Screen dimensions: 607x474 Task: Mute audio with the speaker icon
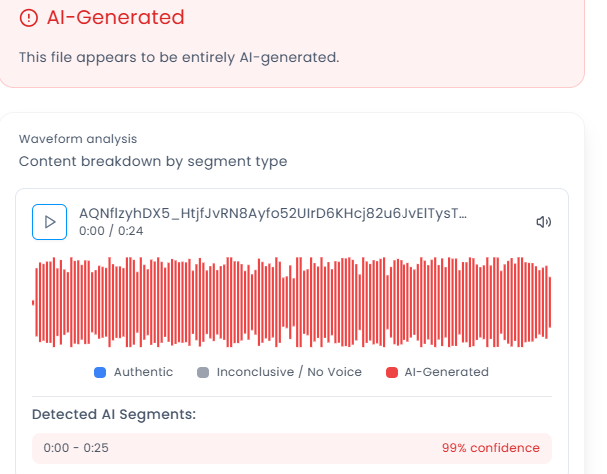pyautogui.click(x=544, y=222)
